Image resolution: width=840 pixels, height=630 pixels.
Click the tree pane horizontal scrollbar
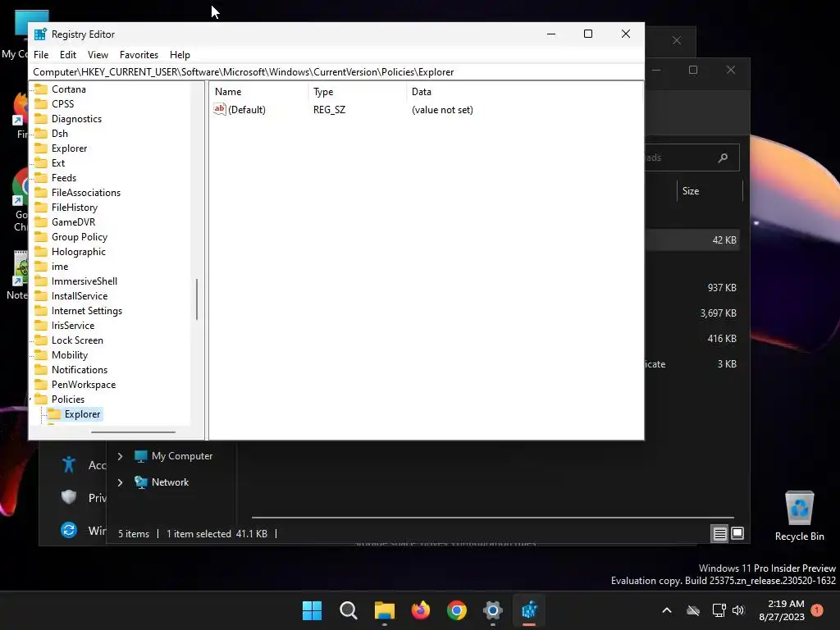coord(133,431)
